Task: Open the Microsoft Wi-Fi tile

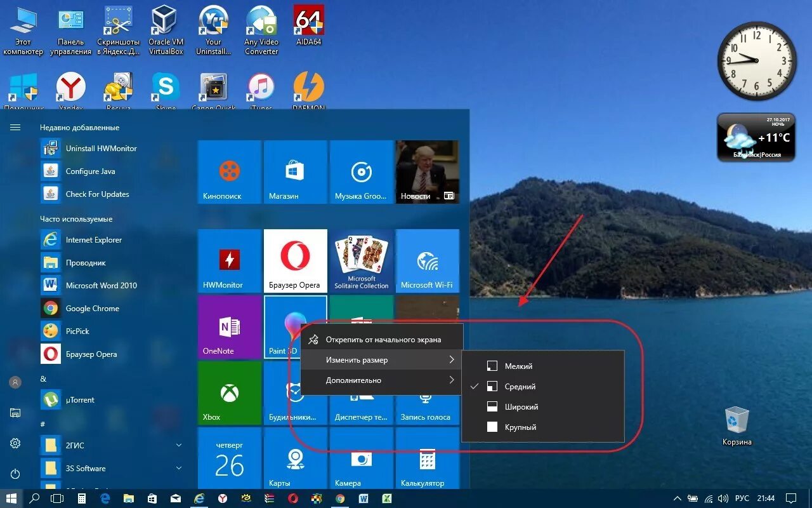Action: tap(428, 261)
